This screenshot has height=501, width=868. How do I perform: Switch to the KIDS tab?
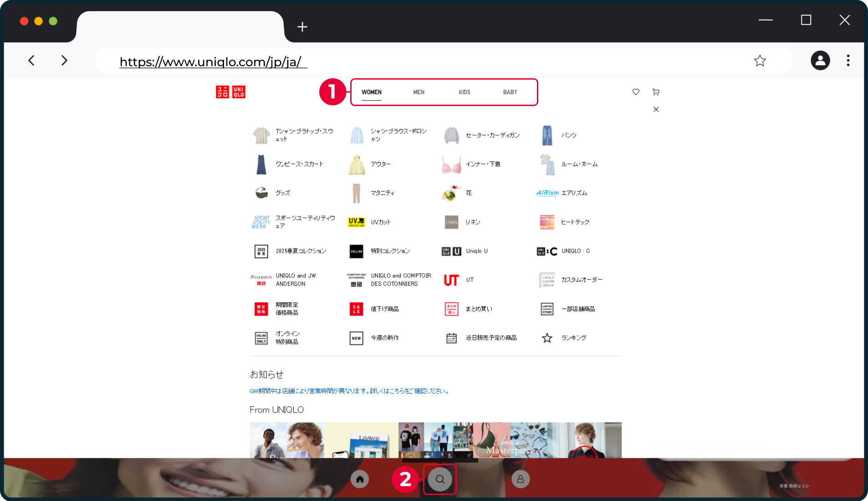point(465,92)
